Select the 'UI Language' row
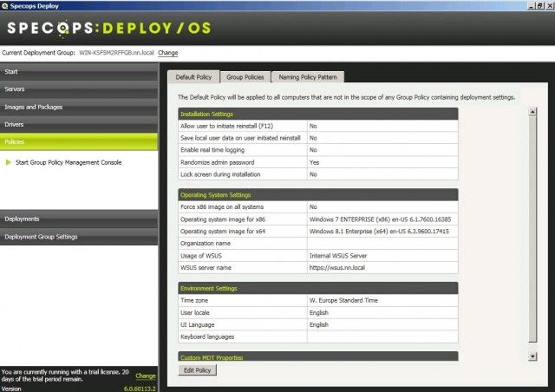The image size is (555, 392). (x=318, y=325)
